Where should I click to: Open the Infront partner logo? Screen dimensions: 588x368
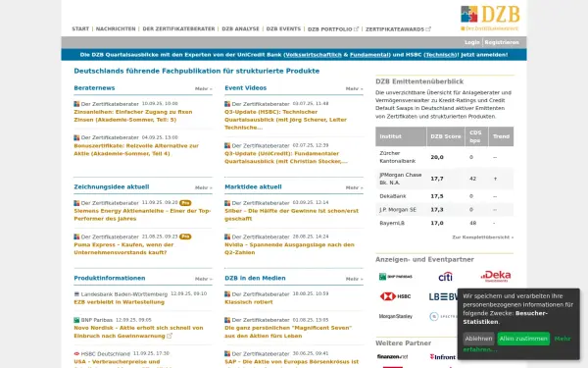click(x=443, y=357)
